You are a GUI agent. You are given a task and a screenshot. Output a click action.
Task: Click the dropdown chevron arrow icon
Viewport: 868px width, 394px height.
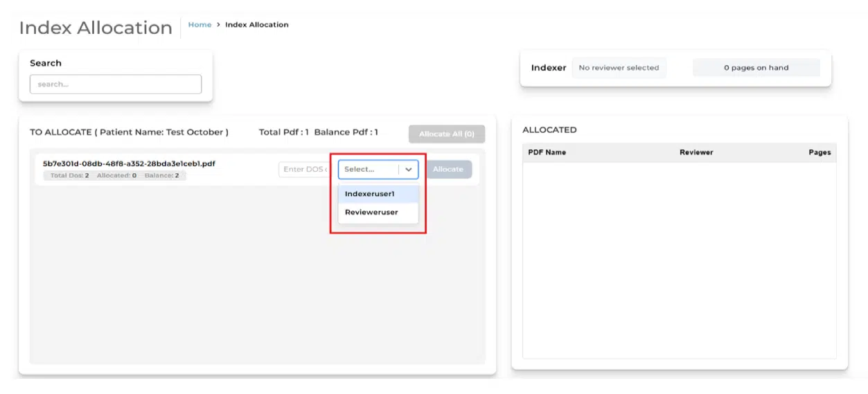point(409,170)
